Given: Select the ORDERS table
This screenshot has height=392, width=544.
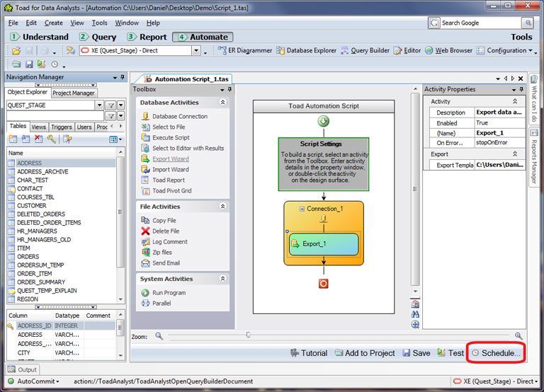Looking at the screenshot, I should 28,256.
